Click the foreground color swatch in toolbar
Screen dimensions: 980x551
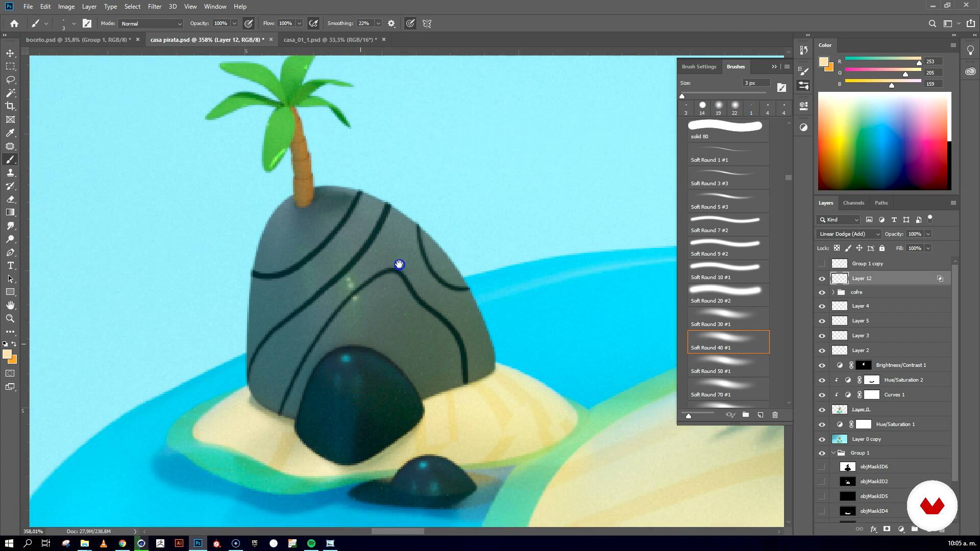click(x=7, y=355)
